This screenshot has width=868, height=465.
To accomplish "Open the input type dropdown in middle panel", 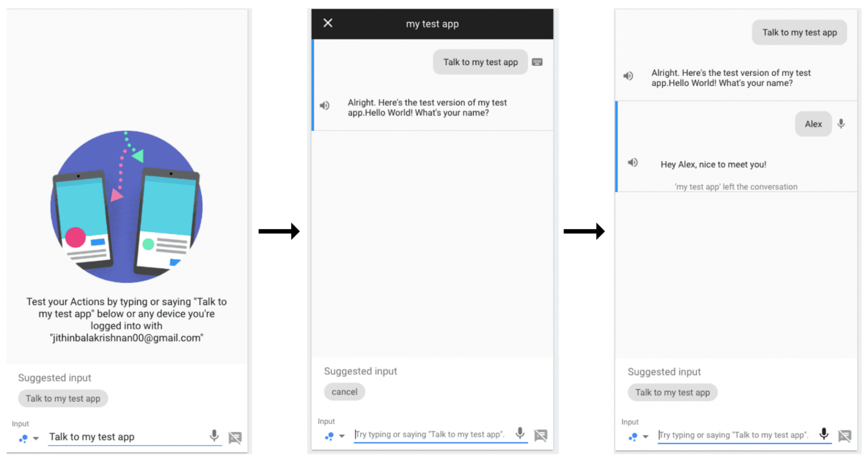I will [x=342, y=436].
